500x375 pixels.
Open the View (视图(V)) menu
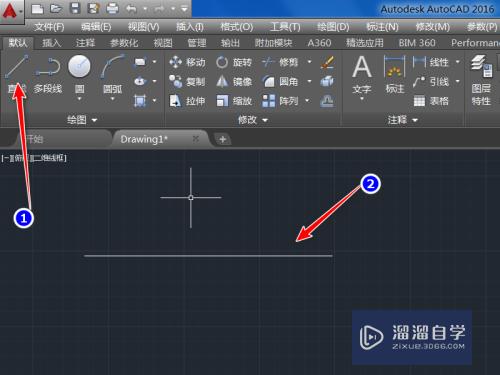point(143,27)
